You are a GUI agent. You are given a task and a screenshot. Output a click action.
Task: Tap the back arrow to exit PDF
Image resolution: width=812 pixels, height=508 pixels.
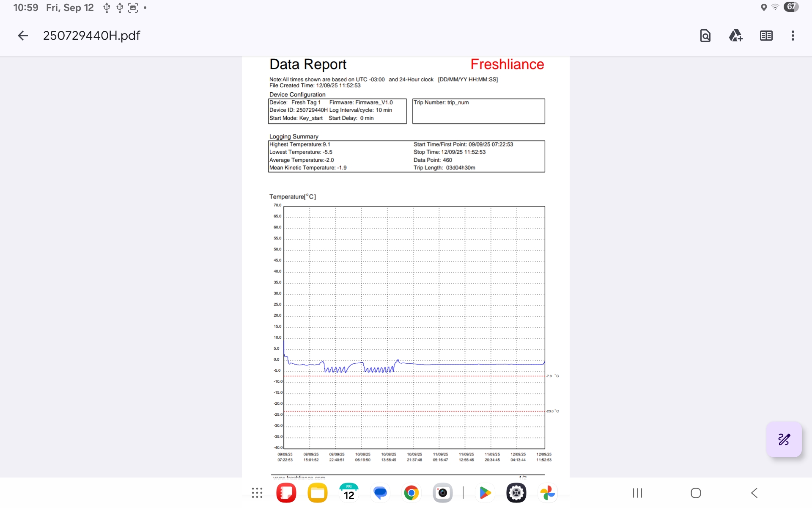click(x=23, y=36)
